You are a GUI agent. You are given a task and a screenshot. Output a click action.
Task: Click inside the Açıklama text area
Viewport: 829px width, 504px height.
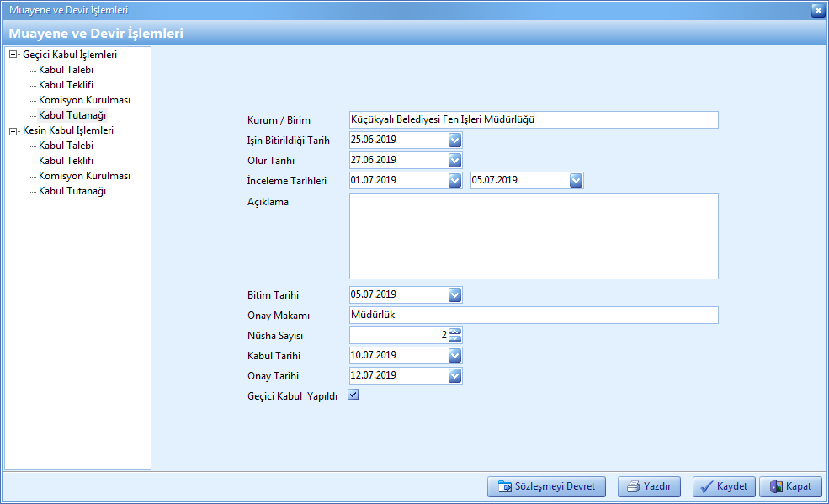(534, 236)
